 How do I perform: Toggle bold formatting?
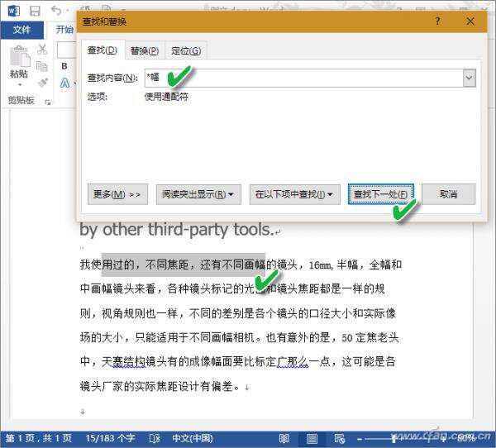(64, 66)
